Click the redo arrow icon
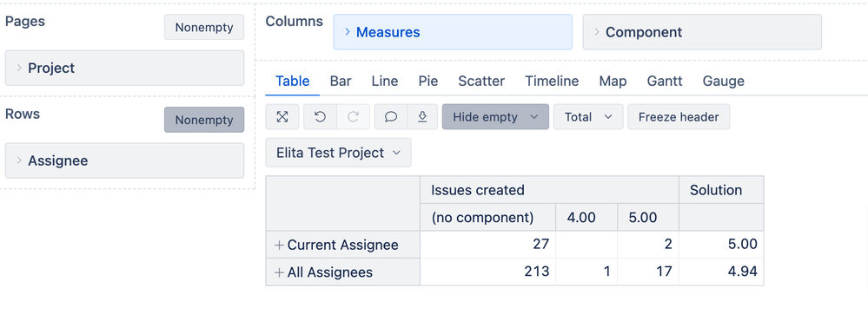868x321 pixels. coord(353,116)
